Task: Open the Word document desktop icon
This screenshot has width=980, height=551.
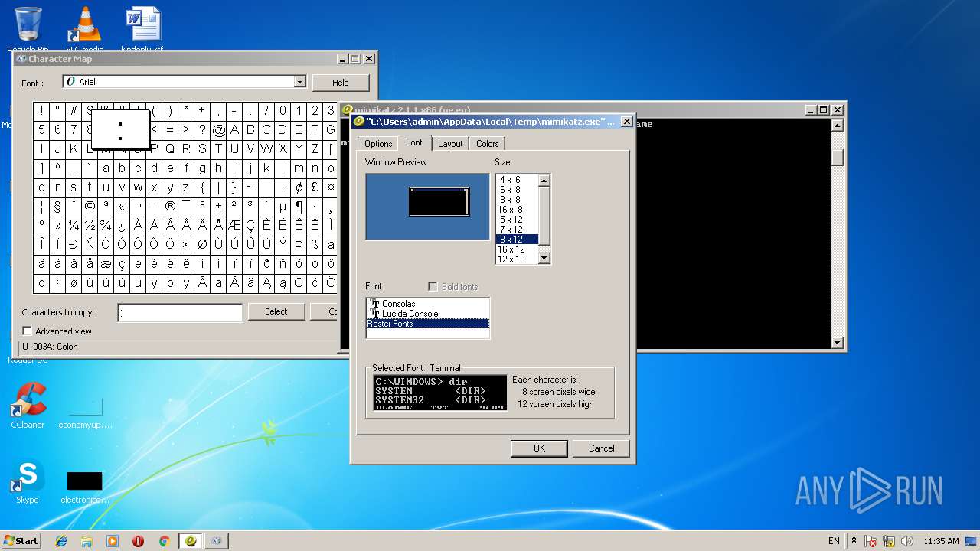Action: [x=142, y=28]
